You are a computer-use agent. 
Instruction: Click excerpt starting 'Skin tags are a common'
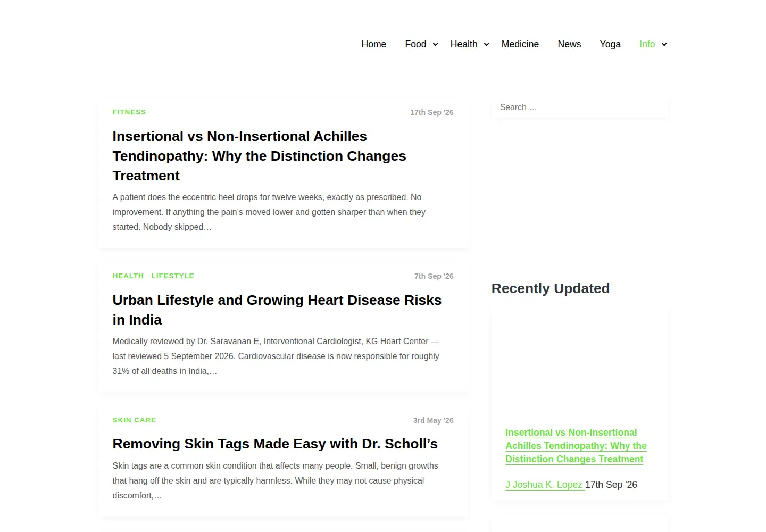coord(275,480)
